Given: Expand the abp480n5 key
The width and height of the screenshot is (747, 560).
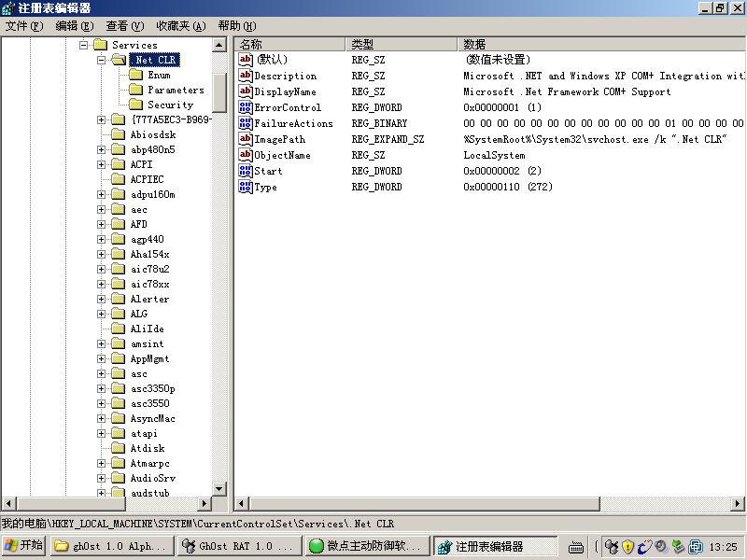Looking at the screenshot, I should click(x=102, y=149).
